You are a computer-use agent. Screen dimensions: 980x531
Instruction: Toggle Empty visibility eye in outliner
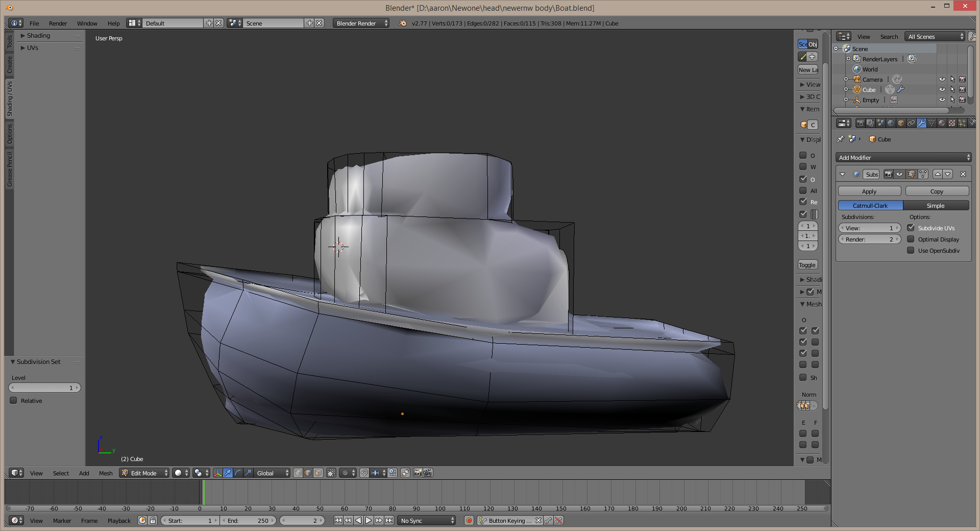[942, 100]
